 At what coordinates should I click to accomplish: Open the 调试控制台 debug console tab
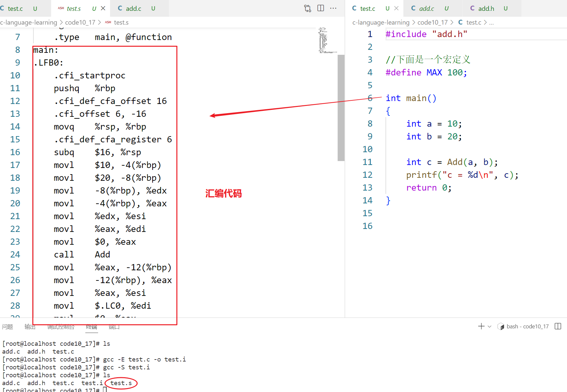[61, 327]
